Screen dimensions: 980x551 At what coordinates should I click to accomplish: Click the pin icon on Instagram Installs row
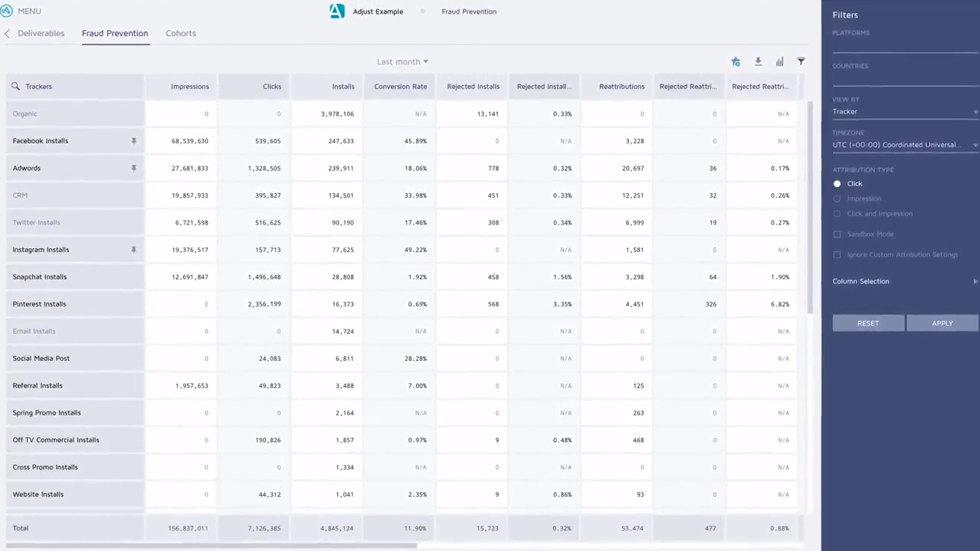(x=133, y=250)
